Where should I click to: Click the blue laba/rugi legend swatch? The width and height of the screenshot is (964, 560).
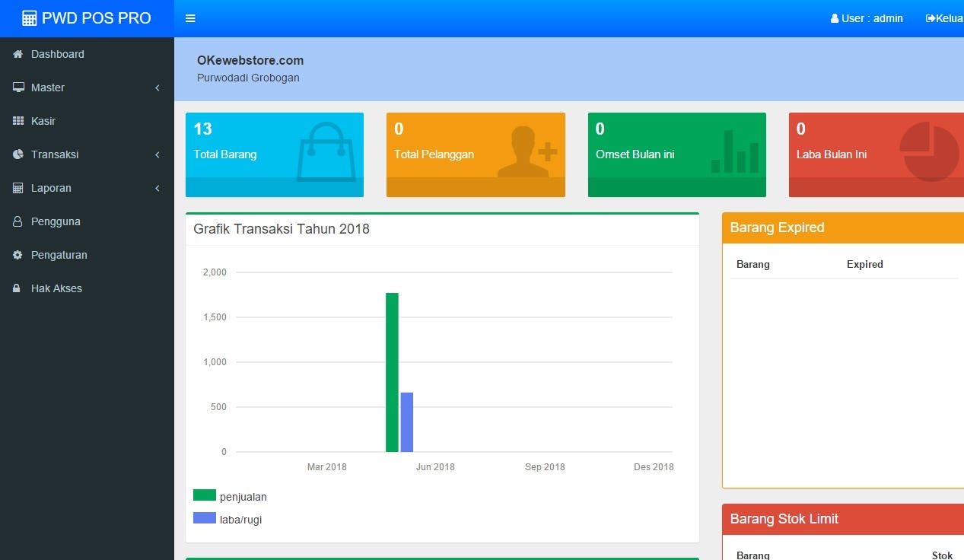[205, 518]
